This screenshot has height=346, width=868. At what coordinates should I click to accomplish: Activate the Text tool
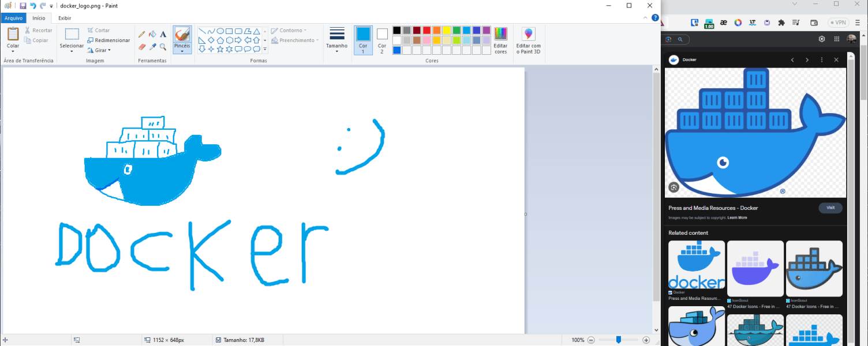(163, 35)
